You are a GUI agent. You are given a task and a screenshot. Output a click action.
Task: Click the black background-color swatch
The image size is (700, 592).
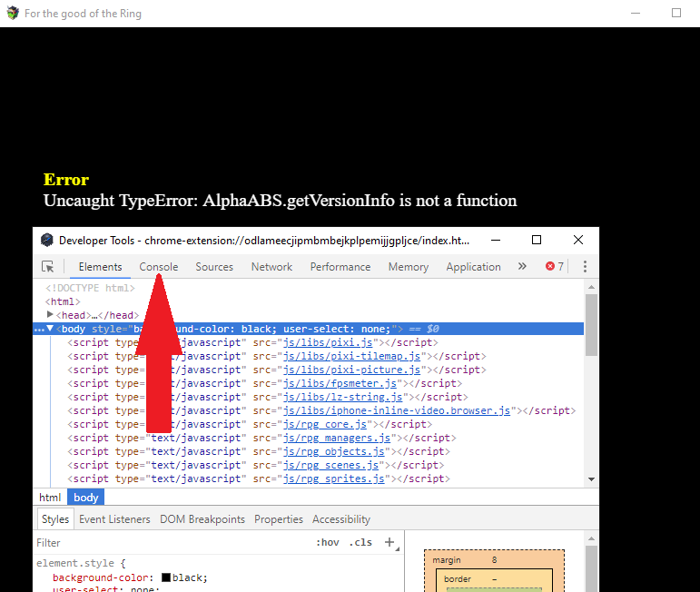click(x=165, y=577)
